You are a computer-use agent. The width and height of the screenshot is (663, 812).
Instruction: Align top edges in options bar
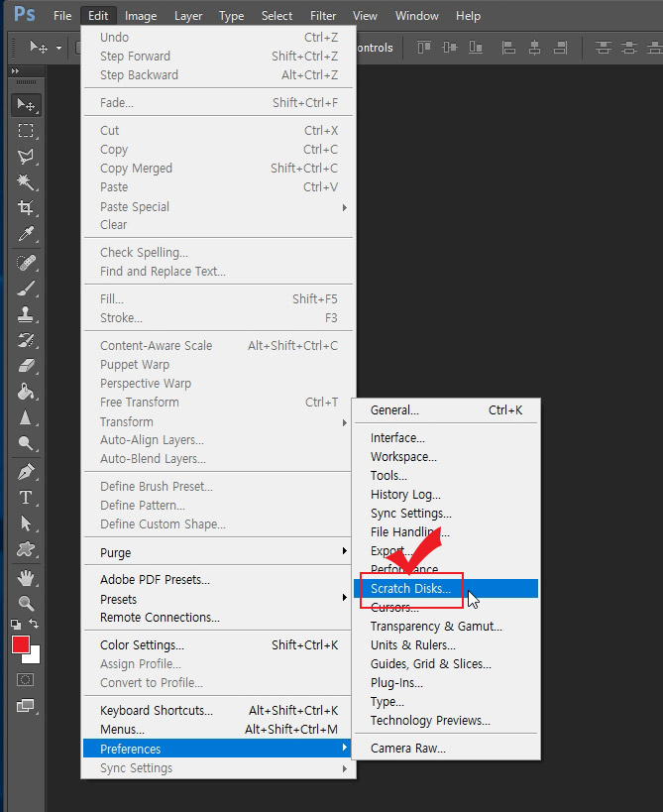pos(424,48)
